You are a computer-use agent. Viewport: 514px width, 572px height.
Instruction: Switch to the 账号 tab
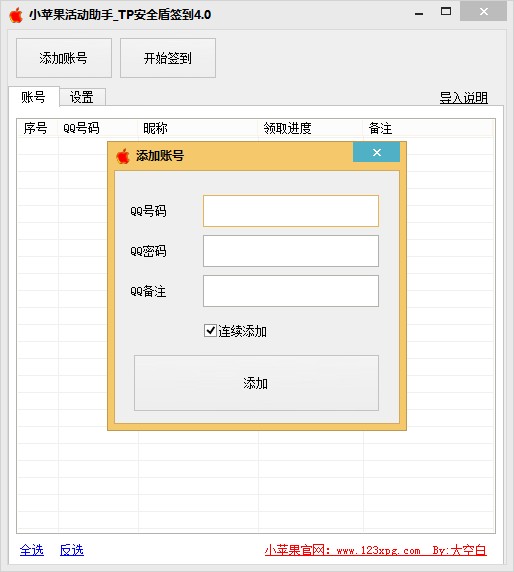coord(34,97)
